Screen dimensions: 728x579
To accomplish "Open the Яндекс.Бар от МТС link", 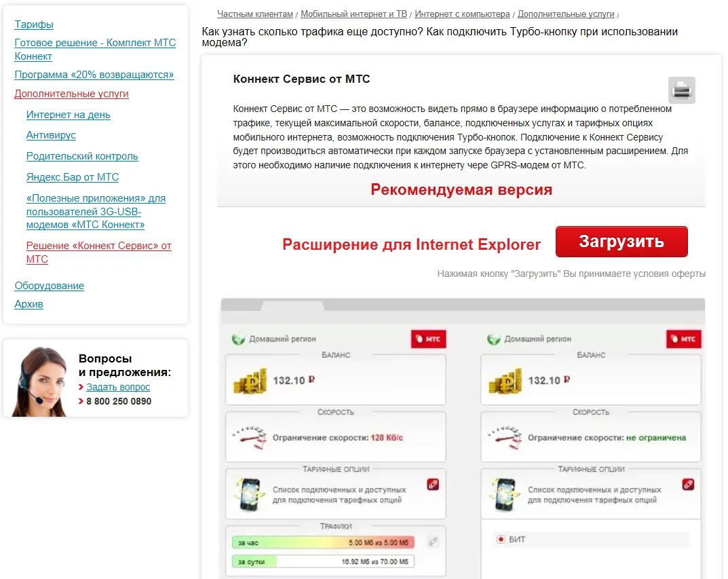I will (x=73, y=177).
